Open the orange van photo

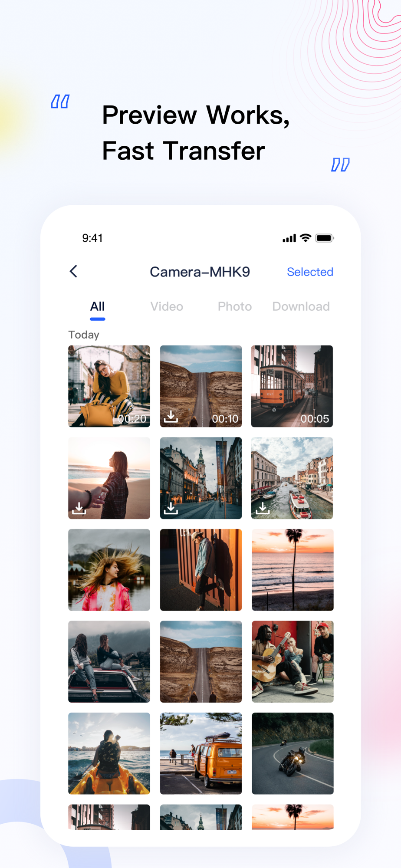(201, 753)
